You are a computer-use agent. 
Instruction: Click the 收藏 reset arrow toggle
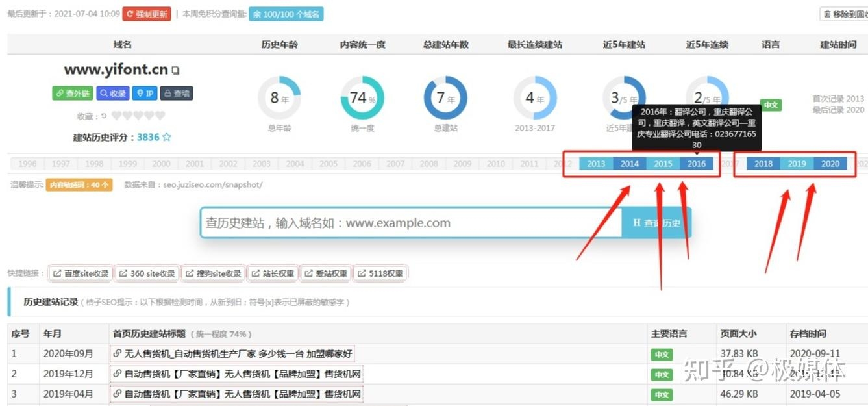click(103, 115)
